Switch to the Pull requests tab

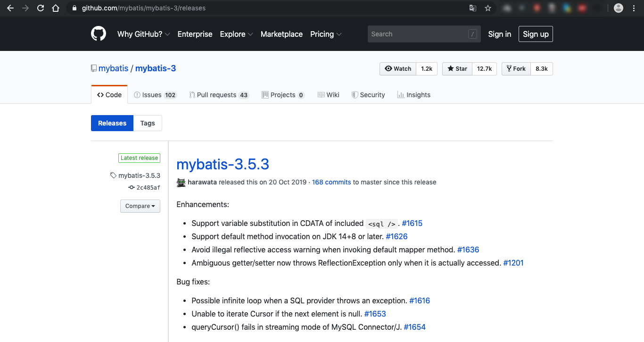click(218, 95)
